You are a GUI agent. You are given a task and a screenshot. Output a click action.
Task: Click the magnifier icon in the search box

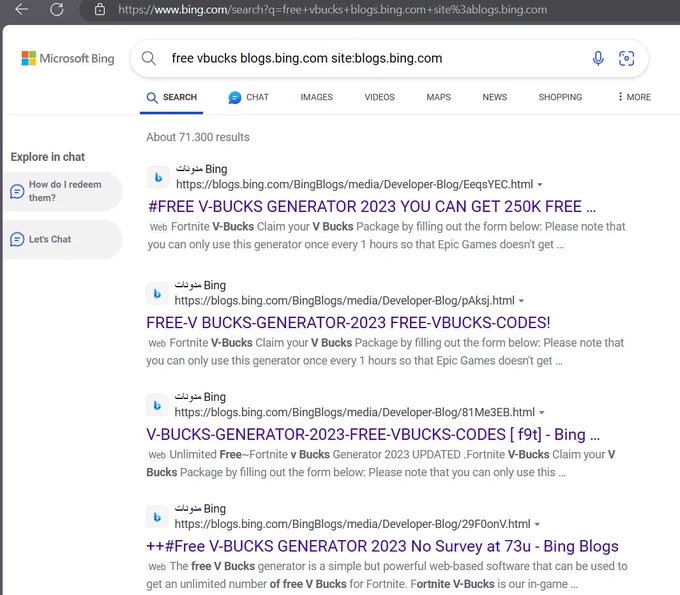point(149,58)
